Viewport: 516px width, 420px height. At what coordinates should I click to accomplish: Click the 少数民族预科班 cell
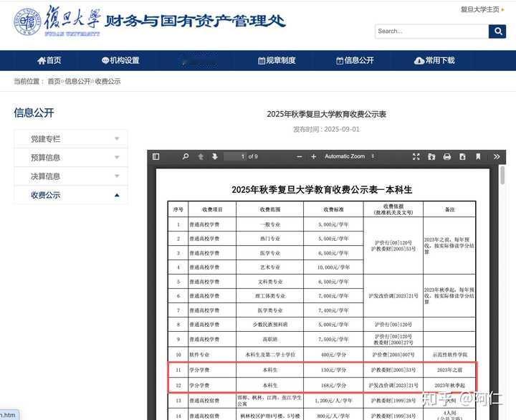[x=270, y=325]
